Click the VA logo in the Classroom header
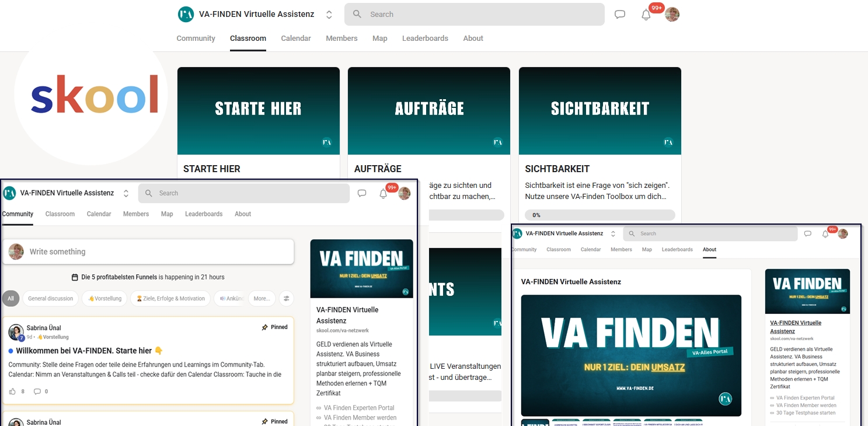Screen dimensions: 868x426 (x=186, y=15)
